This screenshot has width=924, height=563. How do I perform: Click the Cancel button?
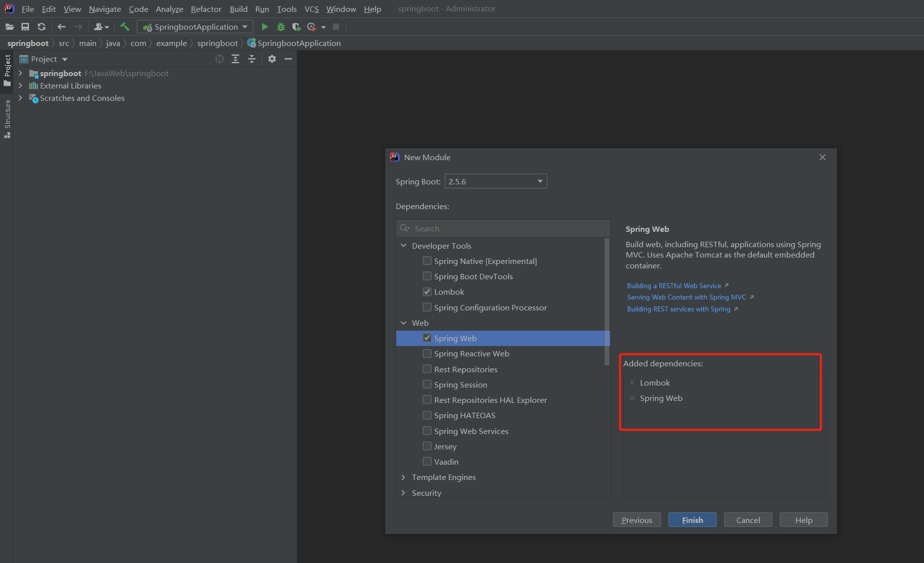pyautogui.click(x=748, y=520)
